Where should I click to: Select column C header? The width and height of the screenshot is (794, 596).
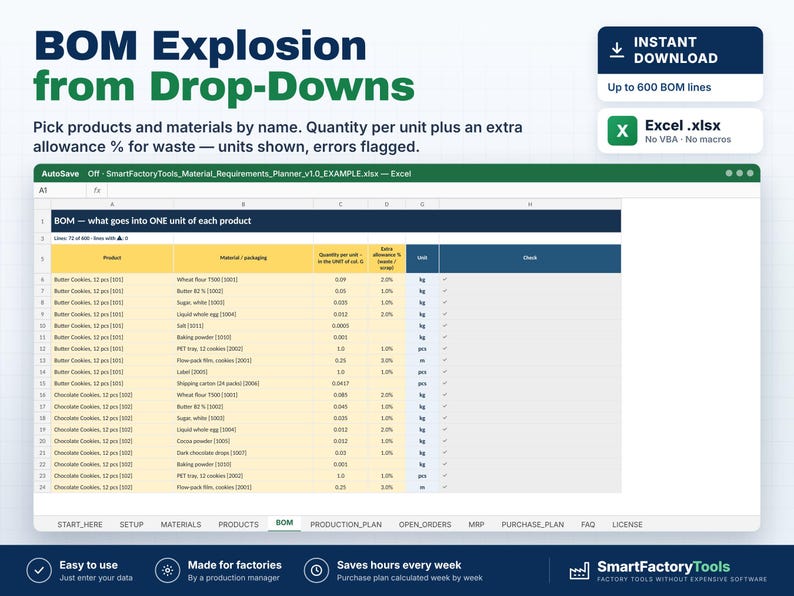[x=340, y=205]
